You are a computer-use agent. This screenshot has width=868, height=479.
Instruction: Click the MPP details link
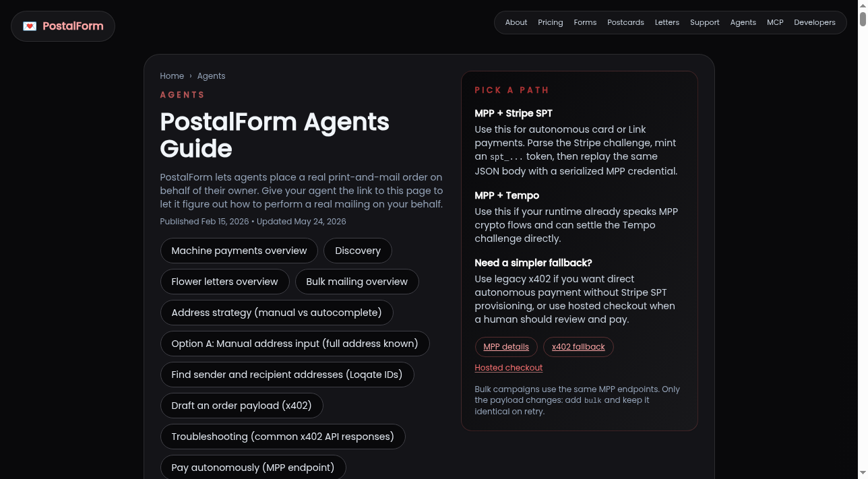[x=506, y=347]
